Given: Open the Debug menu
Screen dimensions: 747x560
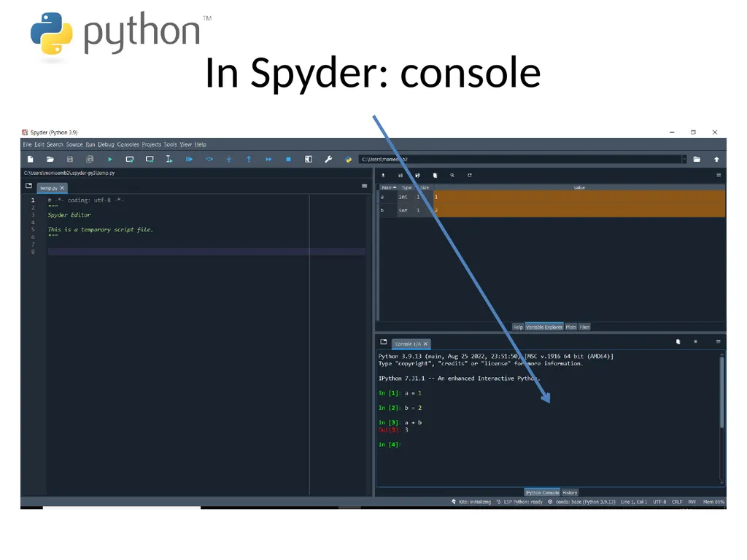Looking at the screenshot, I should [106, 145].
